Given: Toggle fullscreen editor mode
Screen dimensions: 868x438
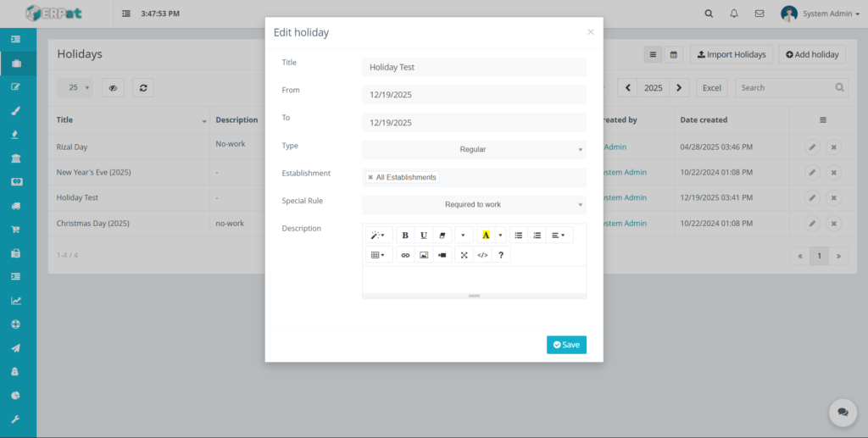Looking at the screenshot, I should pos(464,255).
